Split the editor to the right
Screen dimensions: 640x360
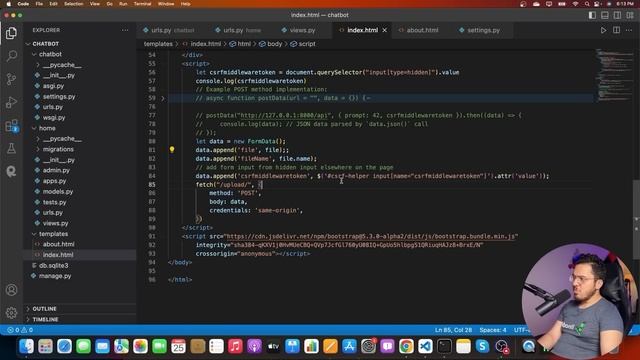pos(616,30)
